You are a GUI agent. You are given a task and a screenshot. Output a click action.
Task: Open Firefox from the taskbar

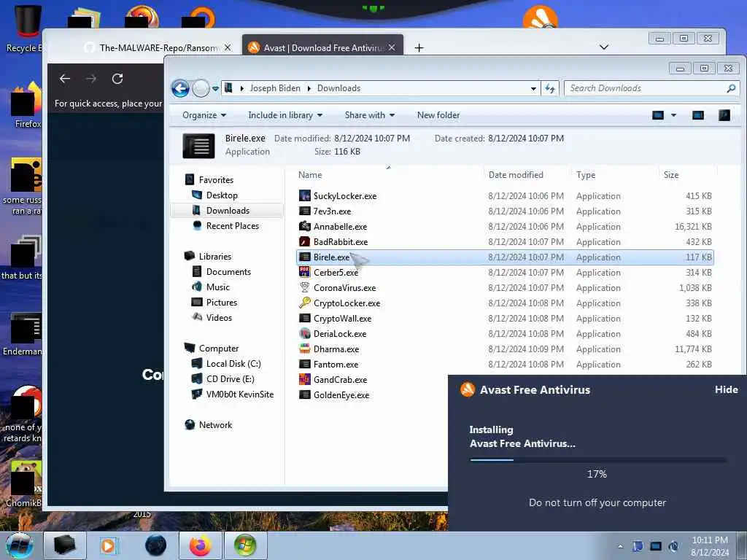[x=201, y=545]
